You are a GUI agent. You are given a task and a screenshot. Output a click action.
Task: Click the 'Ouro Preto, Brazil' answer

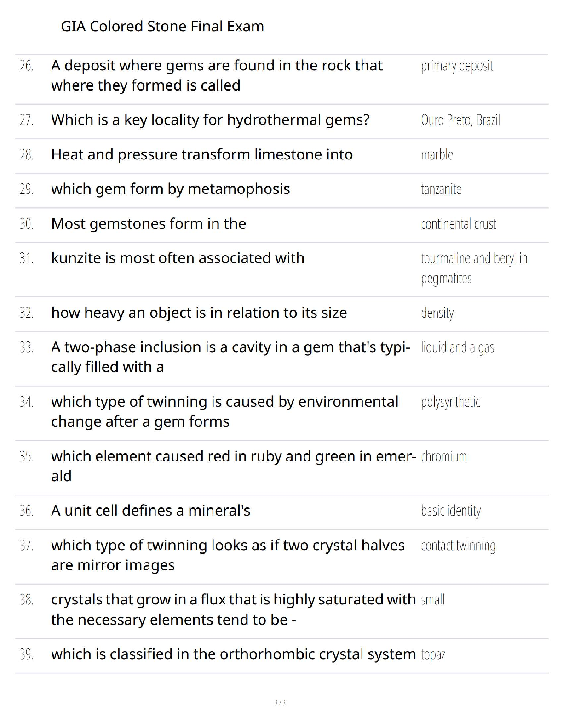[x=460, y=120]
